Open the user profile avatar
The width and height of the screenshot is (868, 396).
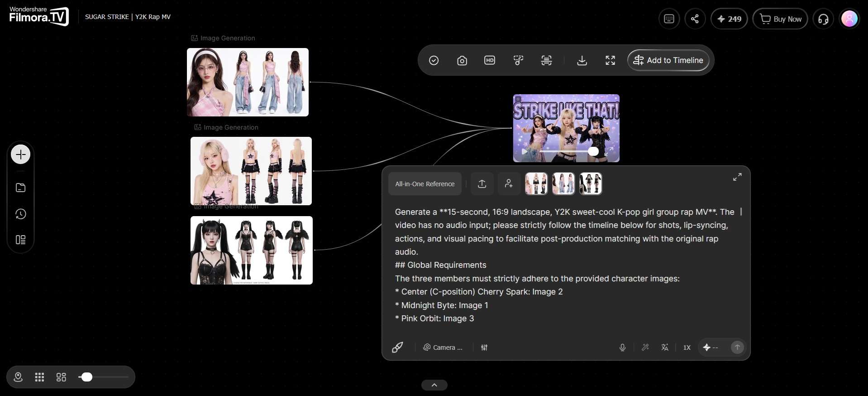tap(849, 19)
